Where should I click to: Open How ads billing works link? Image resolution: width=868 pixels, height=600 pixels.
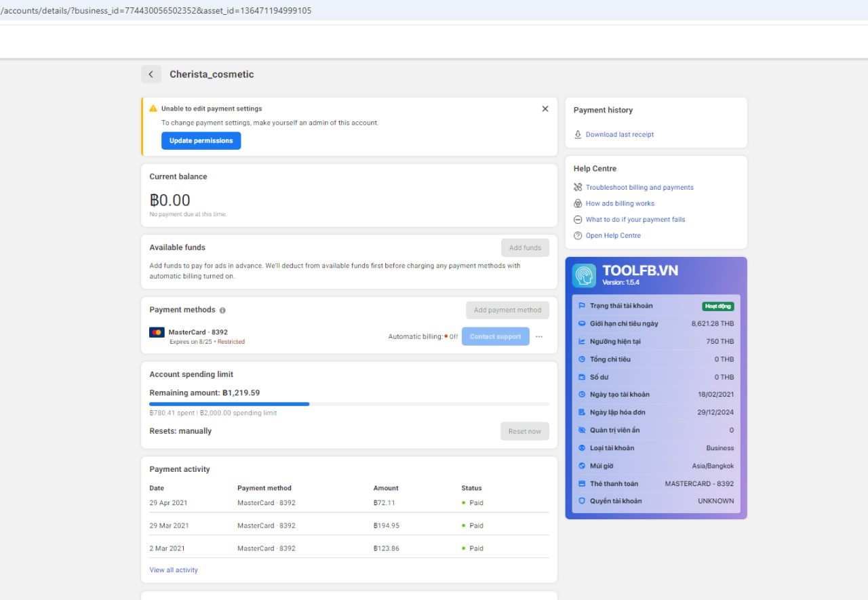pyautogui.click(x=620, y=203)
